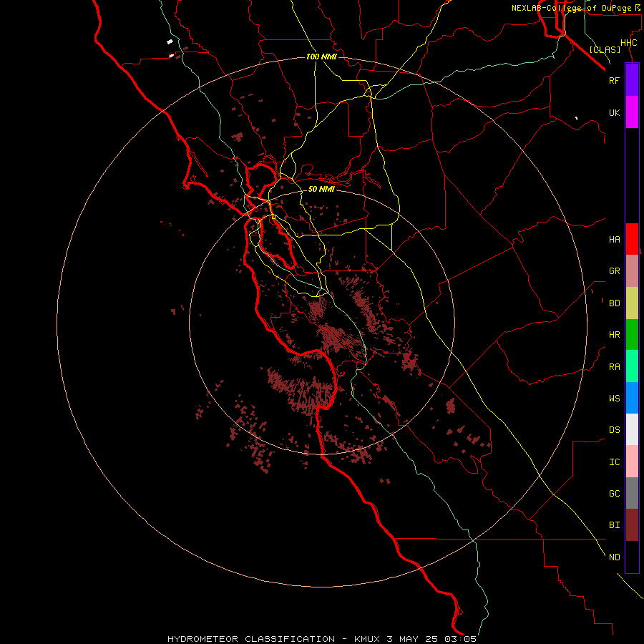
Task: Click the HA legend label
Action: [614, 239]
